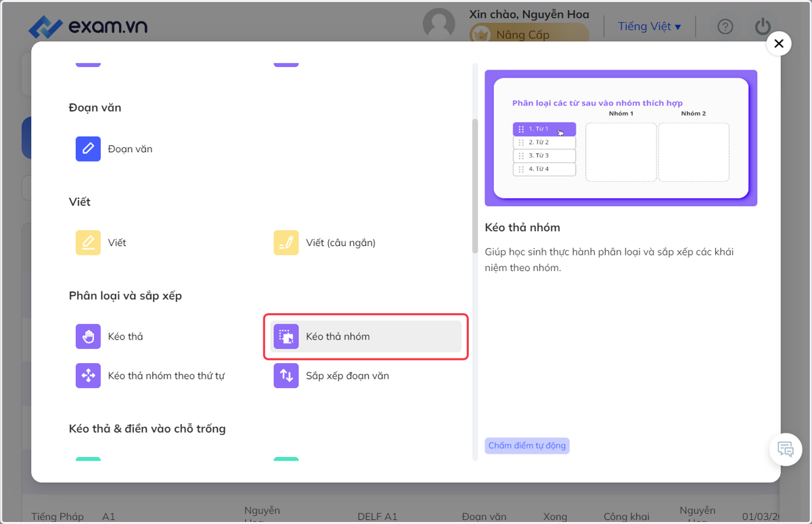Click the Nâng Cấp upgrade button
This screenshot has width=812, height=524.
click(529, 34)
